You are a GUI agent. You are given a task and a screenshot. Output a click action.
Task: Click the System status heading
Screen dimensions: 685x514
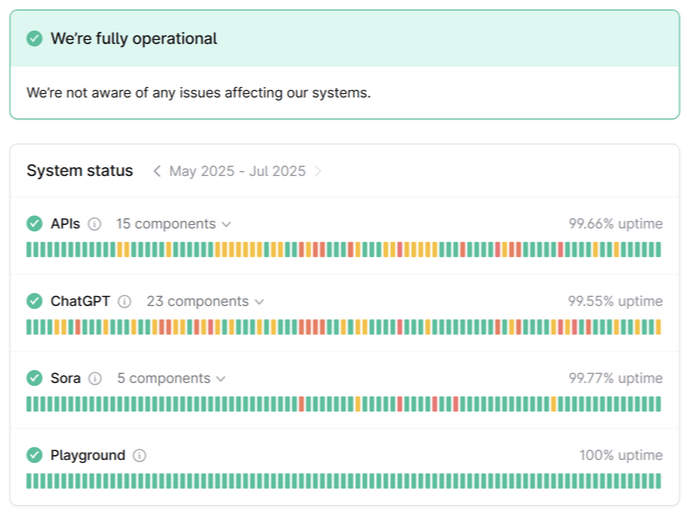pyautogui.click(x=80, y=171)
